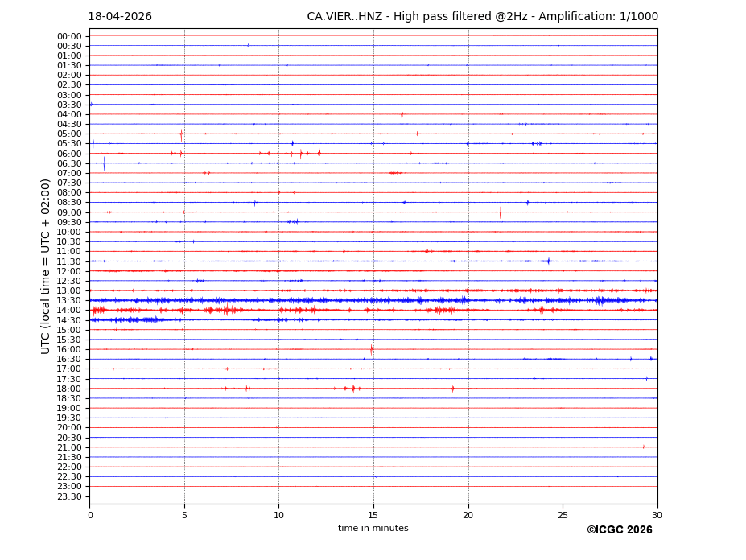Pick the 23:30 time row label
The height and width of the screenshot is (560, 746).
69,496
